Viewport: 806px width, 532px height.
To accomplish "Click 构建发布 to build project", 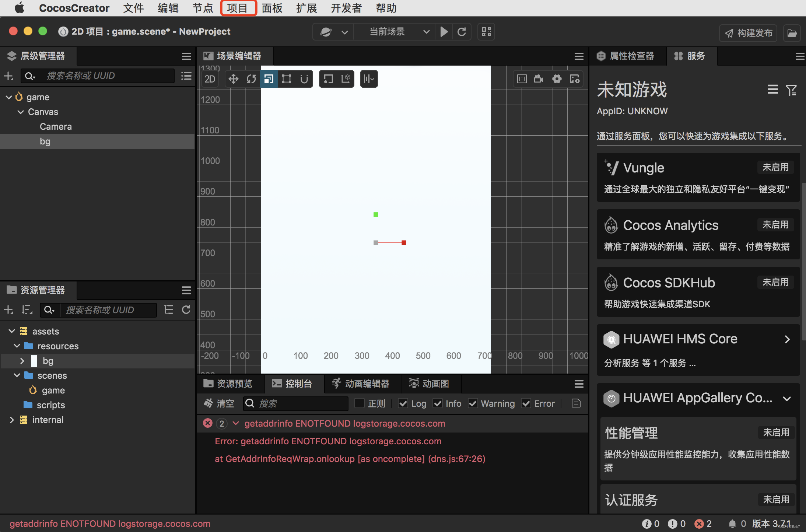I will (748, 33).
